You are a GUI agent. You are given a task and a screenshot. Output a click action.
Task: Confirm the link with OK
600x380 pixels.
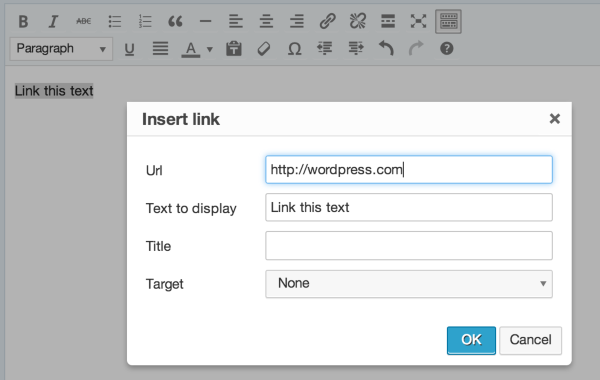tap(471, 340)
